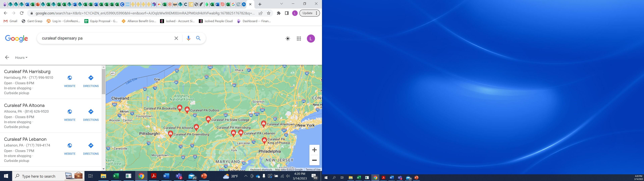Screen dimensions: 644x181
Task: Open the tab search chevron
Action: (x=281, y=4)
